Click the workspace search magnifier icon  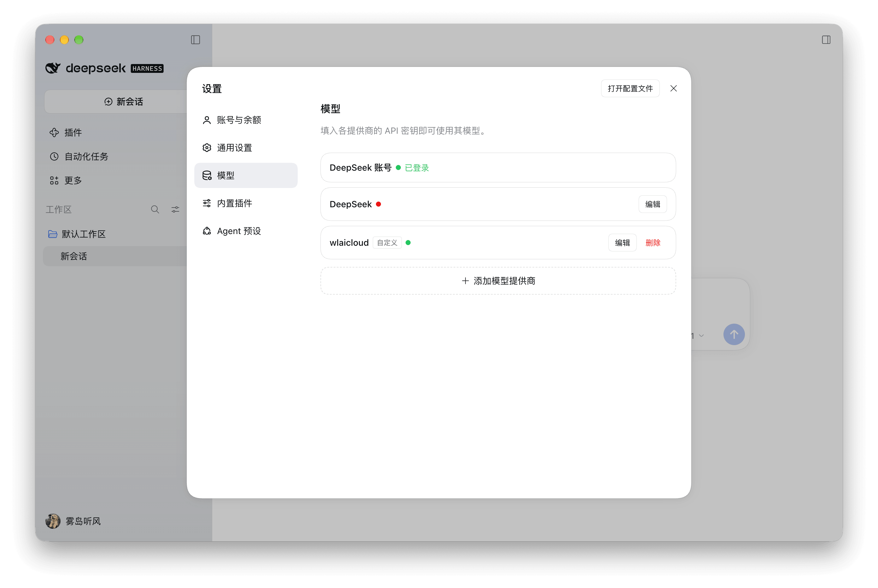155,209
